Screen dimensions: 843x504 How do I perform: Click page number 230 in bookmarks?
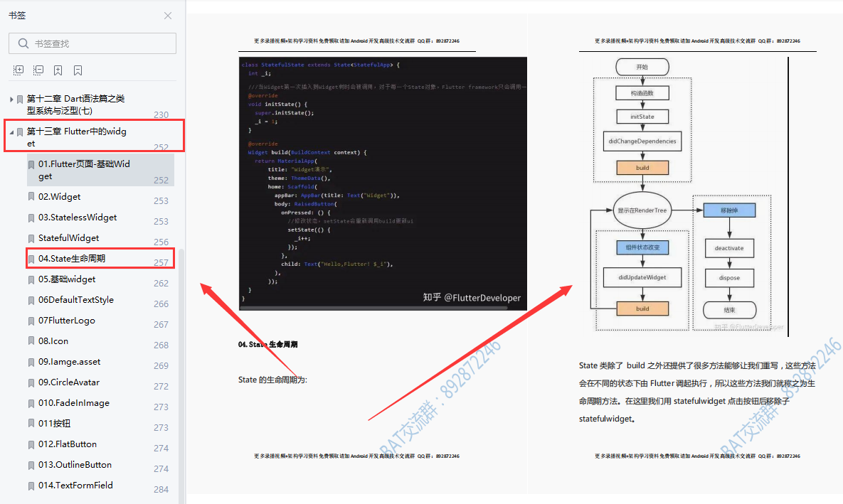[x=161, y=114]
